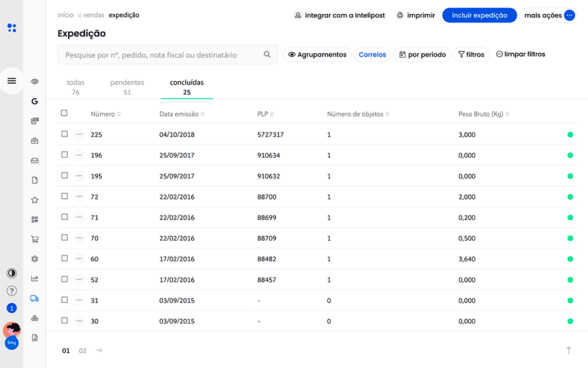Viewport: 588px width, 368px height.
Task: Select the concluídas tab
Action: tap(187, 87)
